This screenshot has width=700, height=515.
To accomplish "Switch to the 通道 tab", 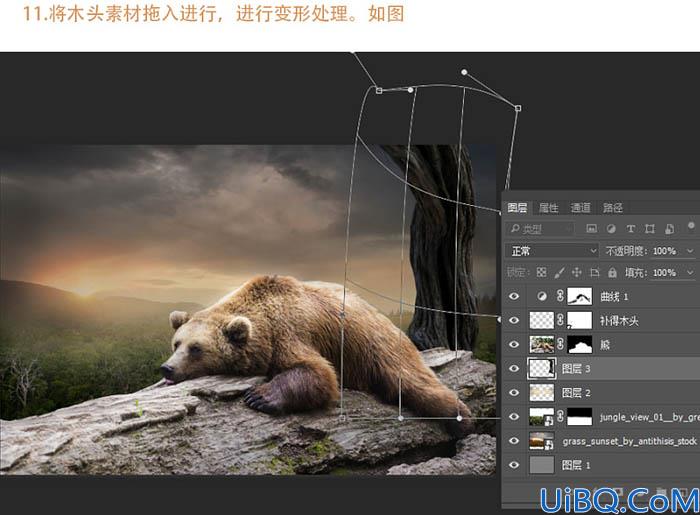I will point(580,208).
